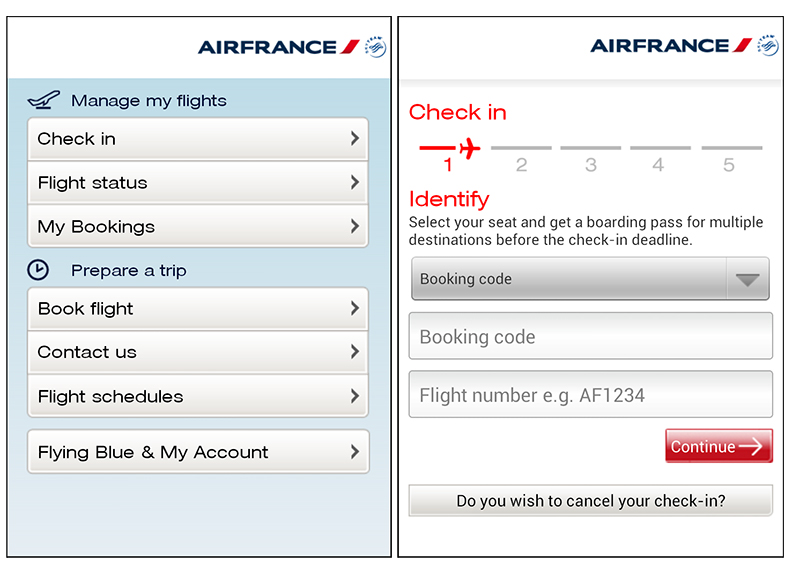Screen dimensions: 800x583
Task: Click the Air France logo on left screen
Action: coord(291,46)
